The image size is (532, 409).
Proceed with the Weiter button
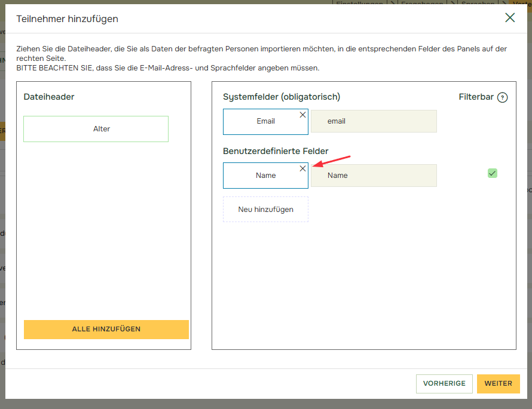(x=498, y=383)
